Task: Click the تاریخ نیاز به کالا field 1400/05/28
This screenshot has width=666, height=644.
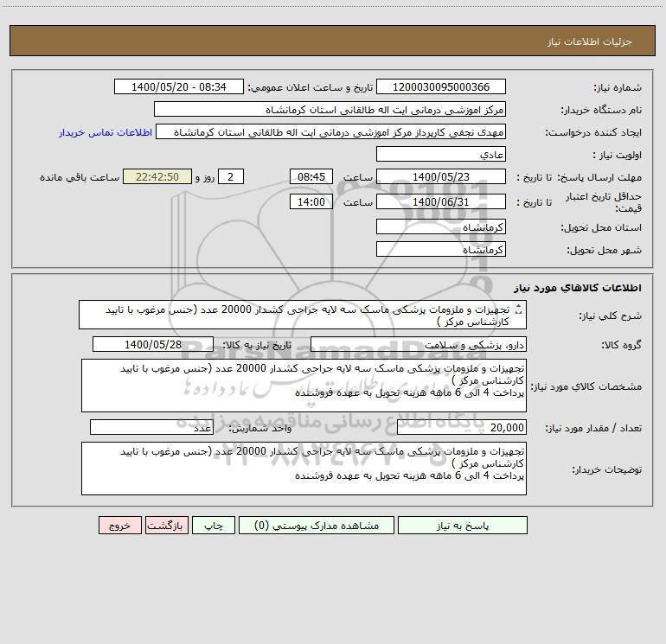Action: (x=153, y=344)
